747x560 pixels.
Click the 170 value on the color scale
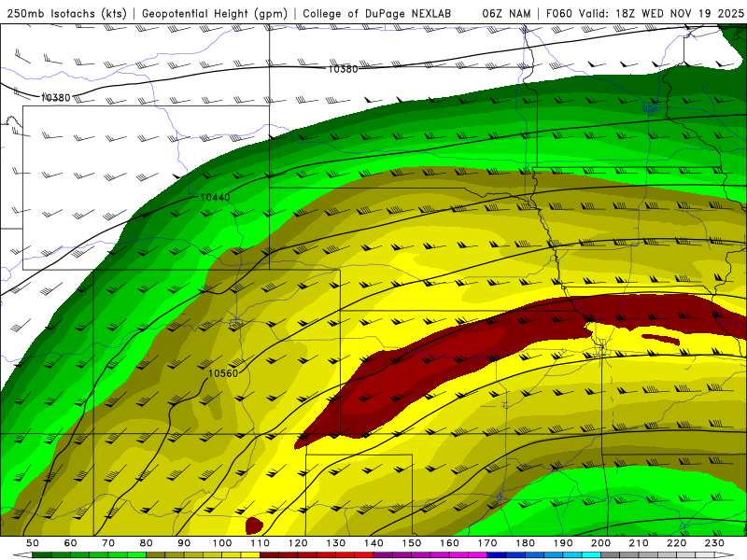click(487, 543)
